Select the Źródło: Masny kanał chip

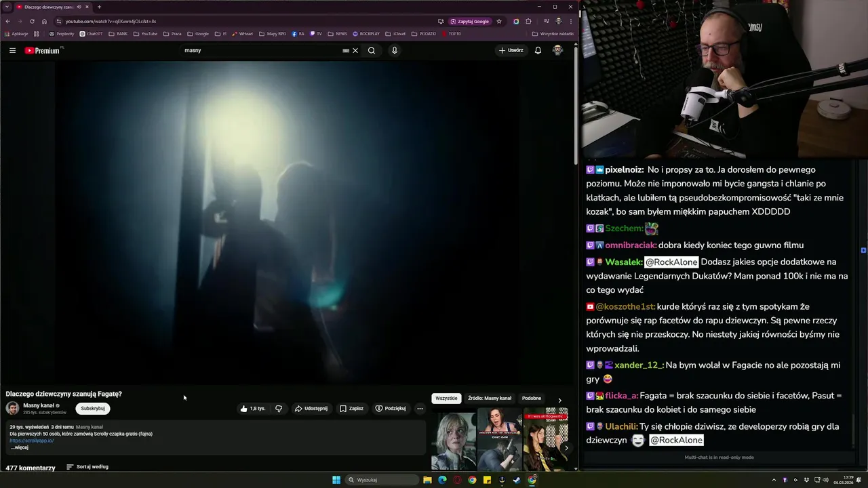pyautogui.click(x=490, y=399)
